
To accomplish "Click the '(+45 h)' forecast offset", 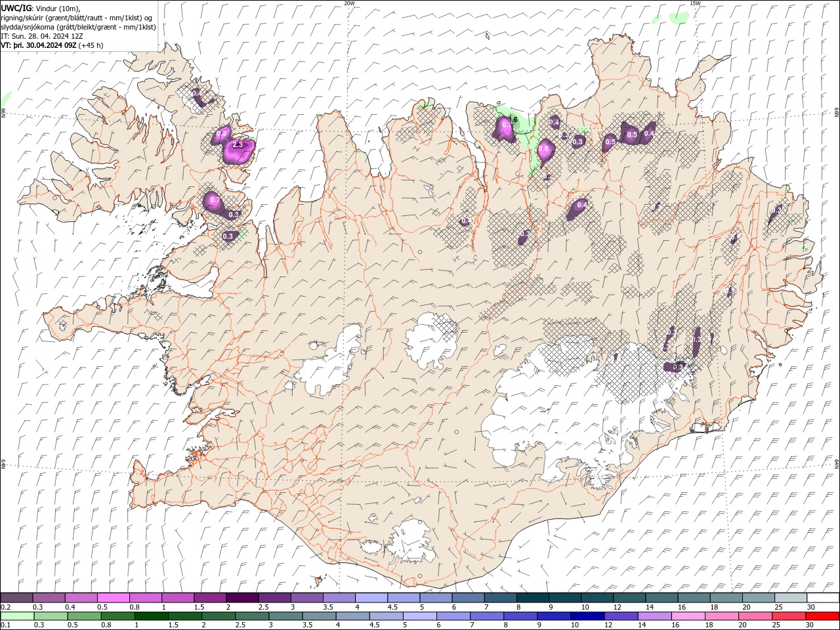I will click(91, 45).
